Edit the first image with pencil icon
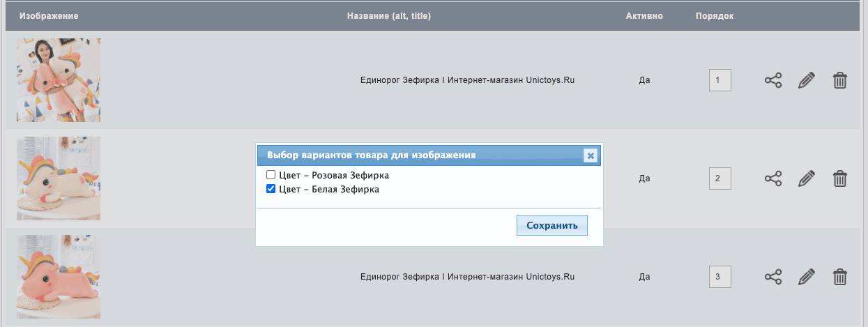868x327 pixels. [x=806, y=80]
